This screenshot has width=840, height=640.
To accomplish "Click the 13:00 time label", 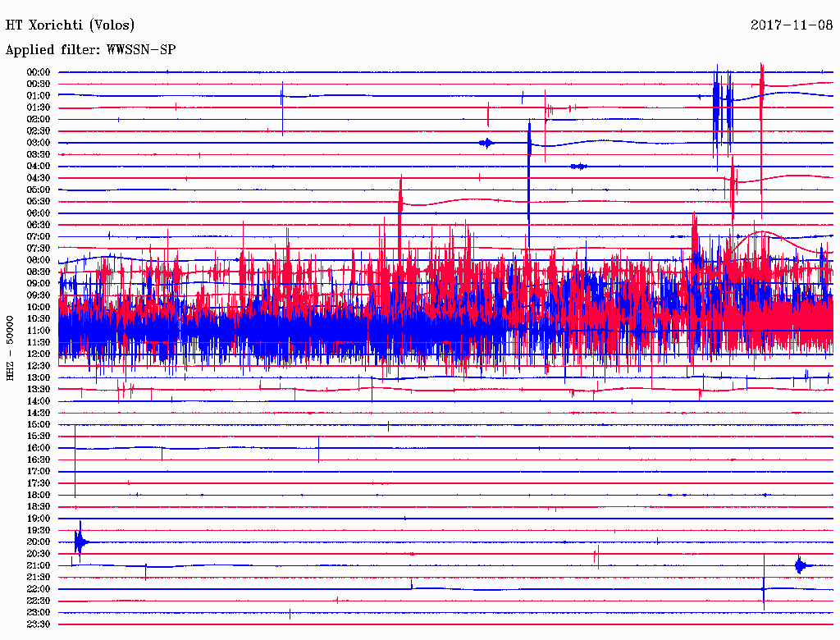I will (x=39, y=378).
